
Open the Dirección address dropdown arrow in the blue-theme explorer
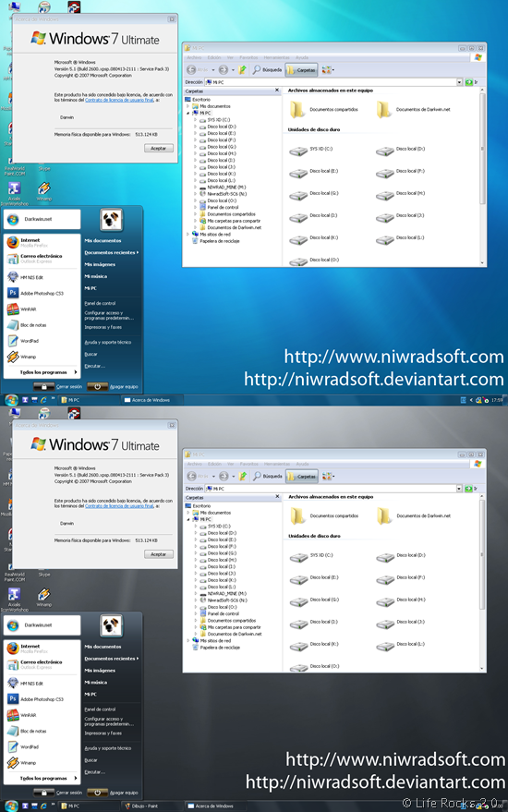tap(459, 82)
